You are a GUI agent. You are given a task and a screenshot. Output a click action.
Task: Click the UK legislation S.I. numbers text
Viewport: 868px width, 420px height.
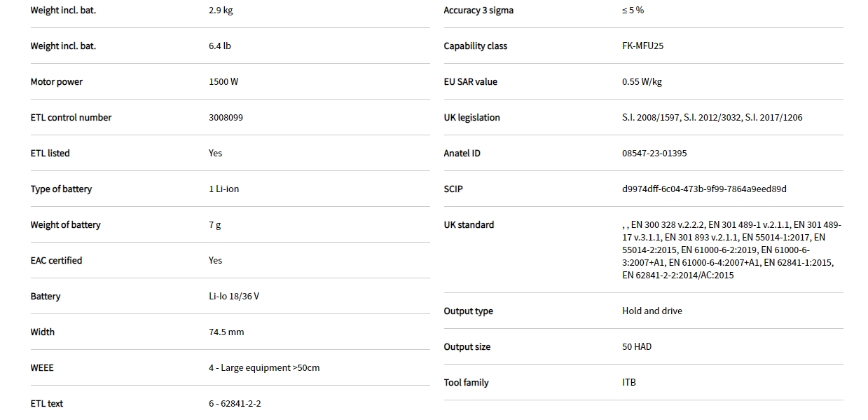tap(712, 118)
